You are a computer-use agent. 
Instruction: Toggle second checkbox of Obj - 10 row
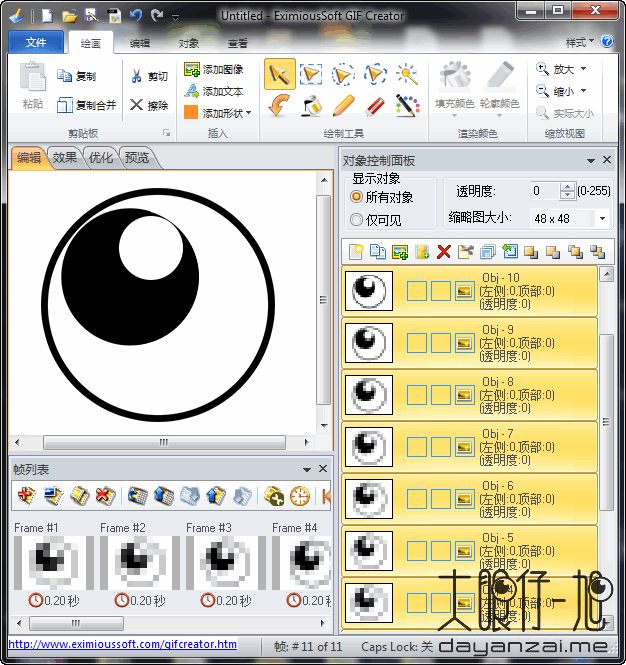coord(441,291)
